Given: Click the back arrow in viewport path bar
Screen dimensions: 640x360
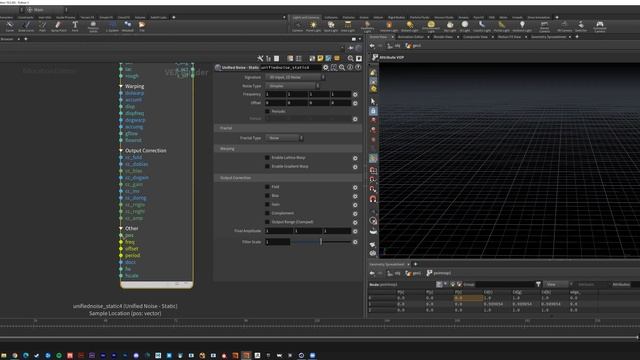Looking at the screenshot, I should click(372, 46).
